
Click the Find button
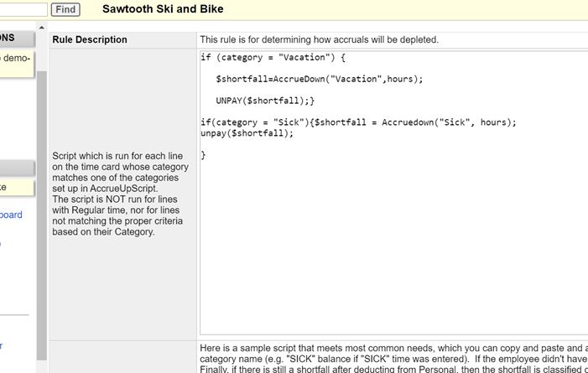point(65,9)
